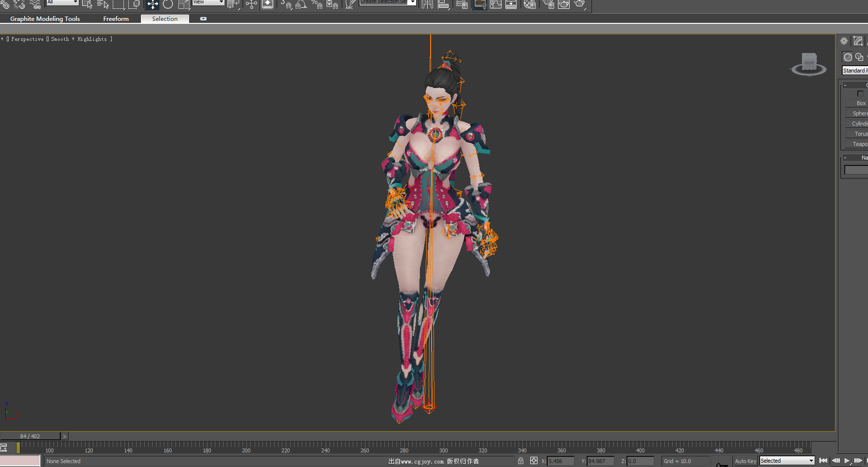Open the Render Setup dialog
The width and height of the screenshot is (868, 467).
pyautogui.click(x=548, y=4)
